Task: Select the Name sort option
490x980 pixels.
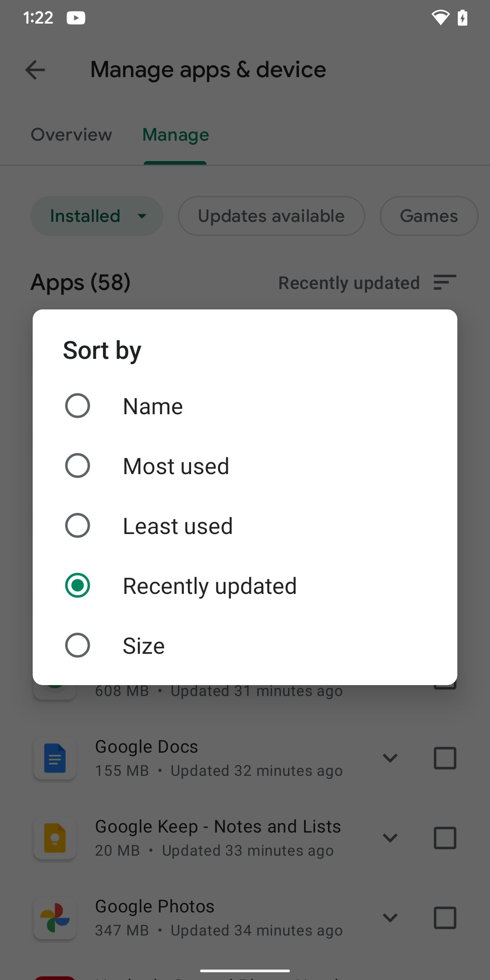Action: [78, 406]
